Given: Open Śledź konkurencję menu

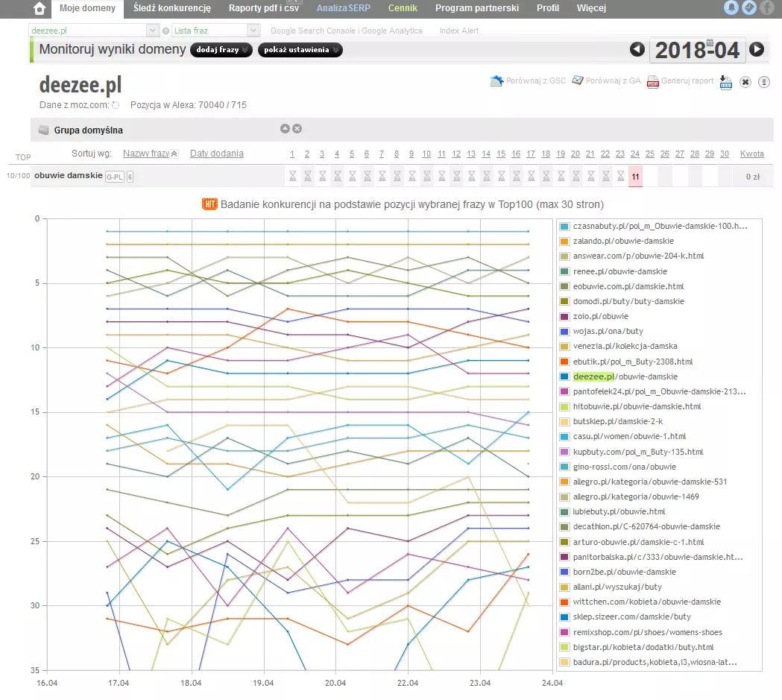Looking at the screenshot, I should point(172,8).
